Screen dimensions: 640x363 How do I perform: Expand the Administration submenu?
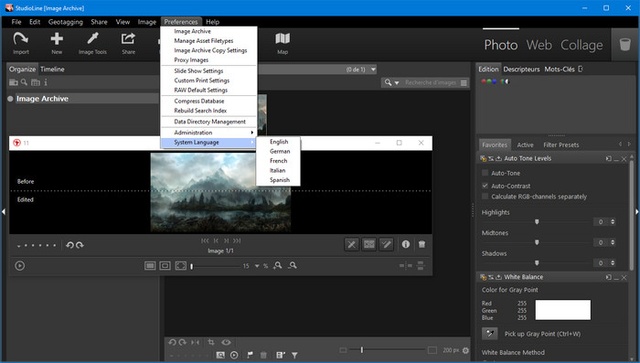[209, 132]
